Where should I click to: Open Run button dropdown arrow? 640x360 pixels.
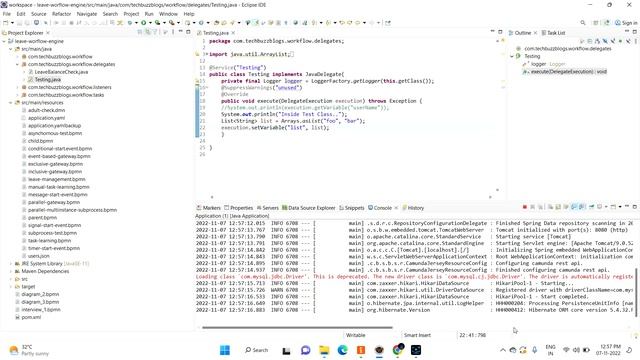(x=150, y=23)
